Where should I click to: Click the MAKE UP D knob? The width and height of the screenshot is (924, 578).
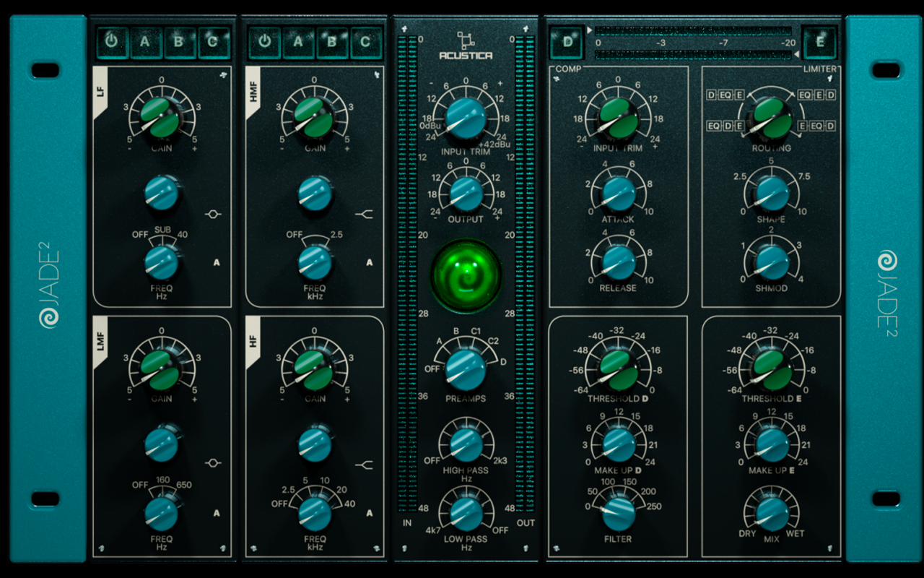coord(619,444)
